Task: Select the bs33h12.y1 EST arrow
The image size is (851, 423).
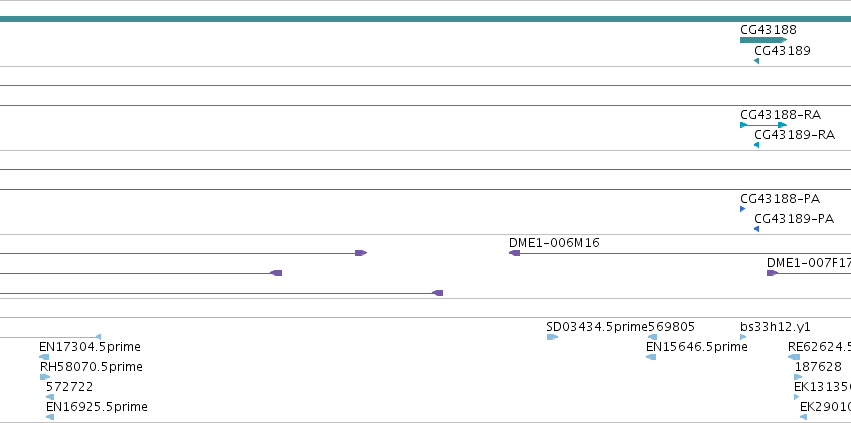Action: (743, 337)
